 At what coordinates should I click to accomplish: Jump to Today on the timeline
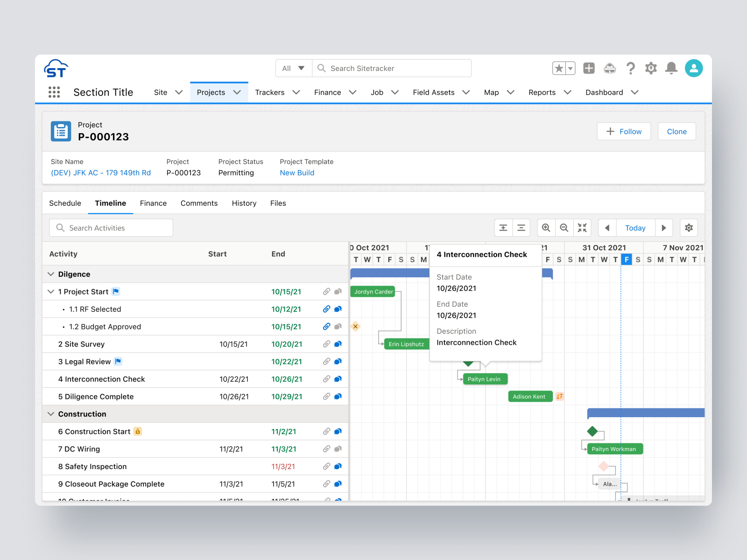pyautogui.click(x=635, y=228)
